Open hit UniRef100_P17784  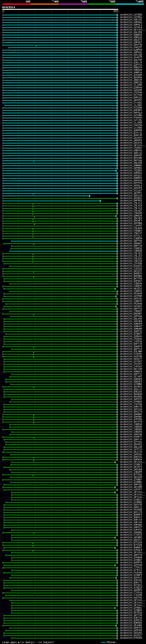[131, 95]
